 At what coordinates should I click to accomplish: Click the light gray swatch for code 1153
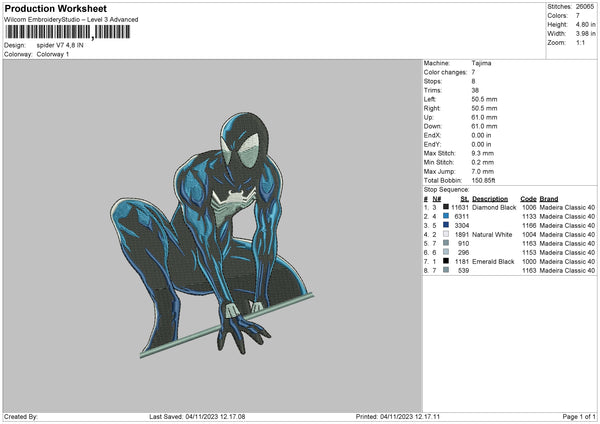(445, 252)
